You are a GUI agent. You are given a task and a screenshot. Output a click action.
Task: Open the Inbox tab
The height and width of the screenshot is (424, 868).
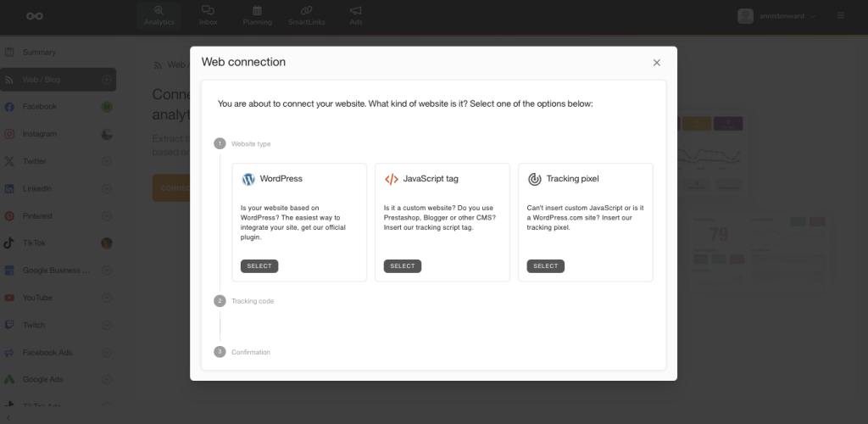pyautogui.click(x=209, y=16)
